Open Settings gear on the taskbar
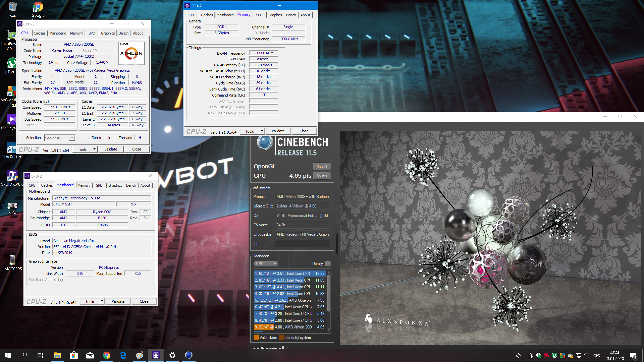The height and width of the screenshot is (362, 644). (172, 355)
